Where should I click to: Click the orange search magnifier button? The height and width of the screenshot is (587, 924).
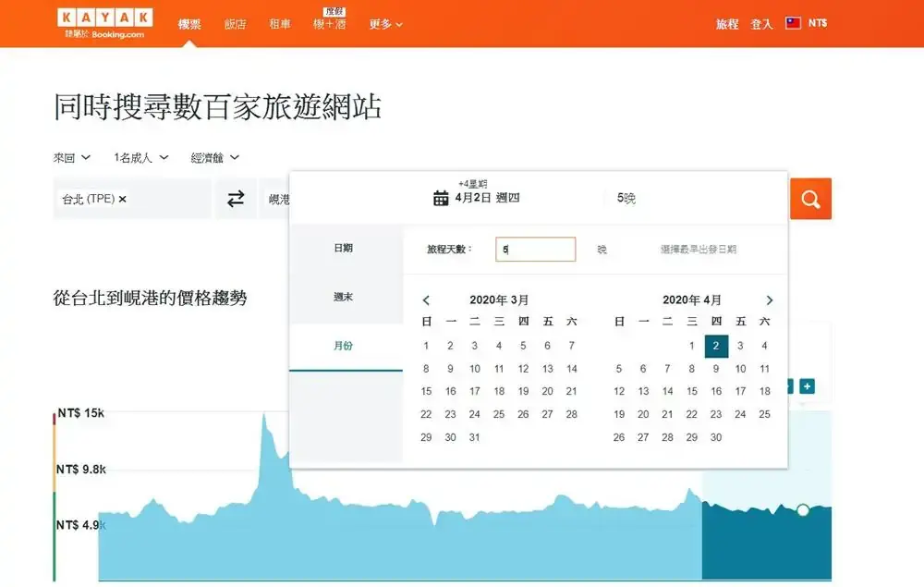tap(810, 199)
